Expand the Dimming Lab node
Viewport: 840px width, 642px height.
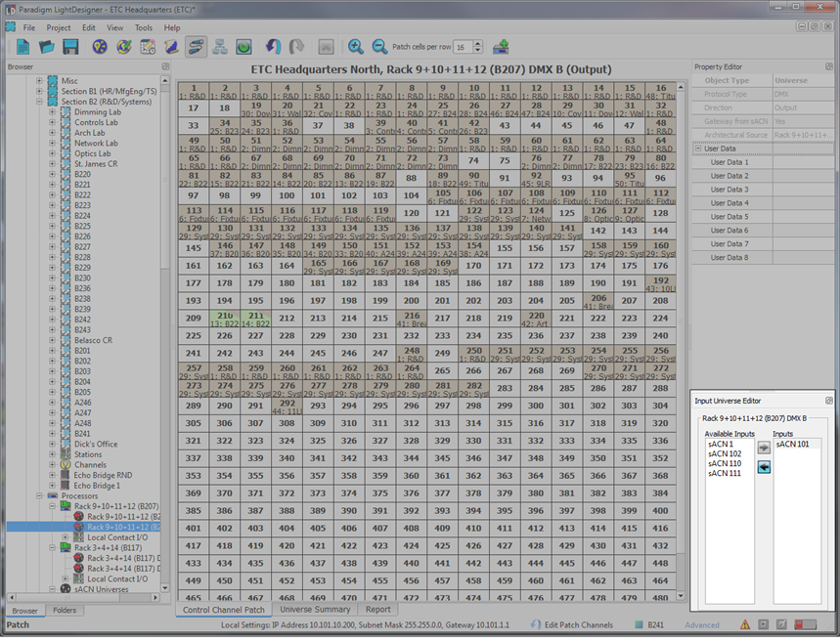(x=52, y=112)
